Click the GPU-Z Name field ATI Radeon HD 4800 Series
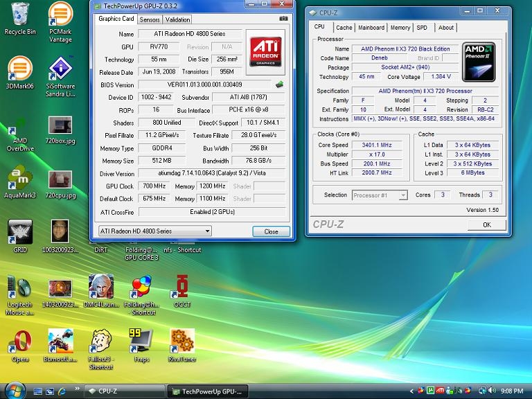Viewport: 532px width, 399px height. coord(190,34)
